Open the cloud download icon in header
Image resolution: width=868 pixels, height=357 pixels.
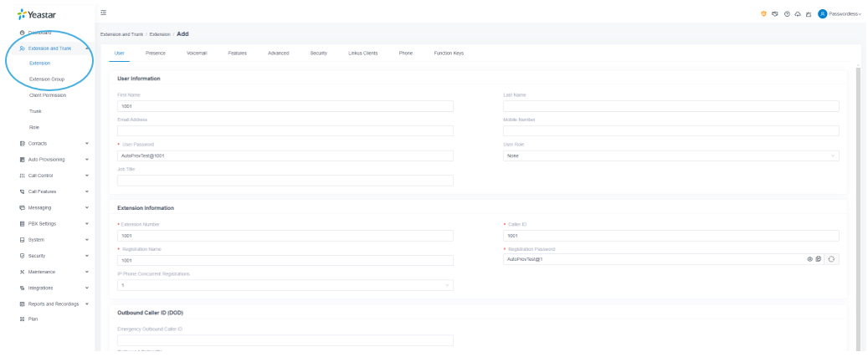click(x=796, y=13)
